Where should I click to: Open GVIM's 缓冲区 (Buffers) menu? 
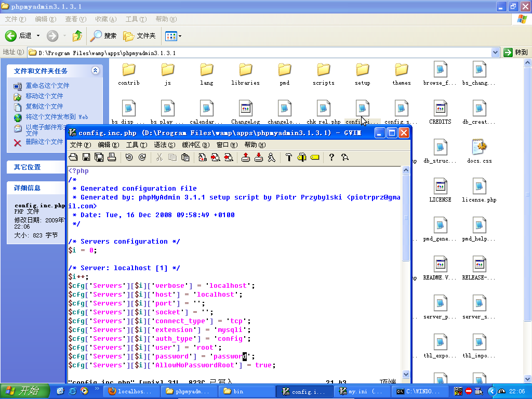pyautogui.click(x=196, y=145)
